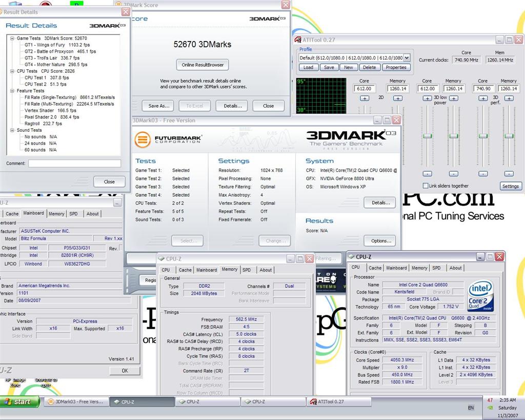Select Pixel Shader 2.0 result row

52,117
